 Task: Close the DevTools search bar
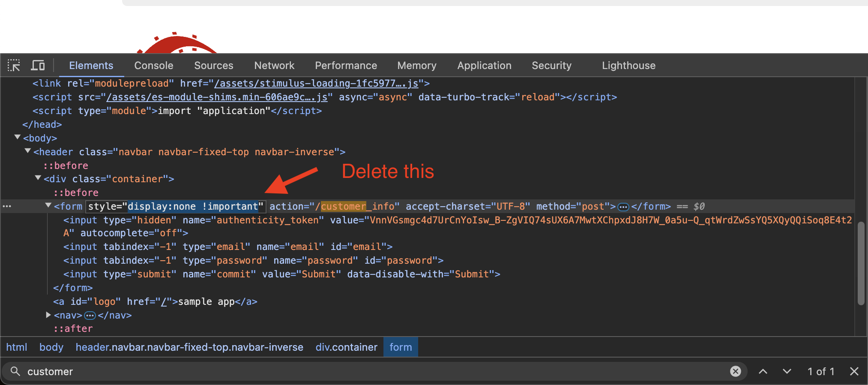[854, 371]
